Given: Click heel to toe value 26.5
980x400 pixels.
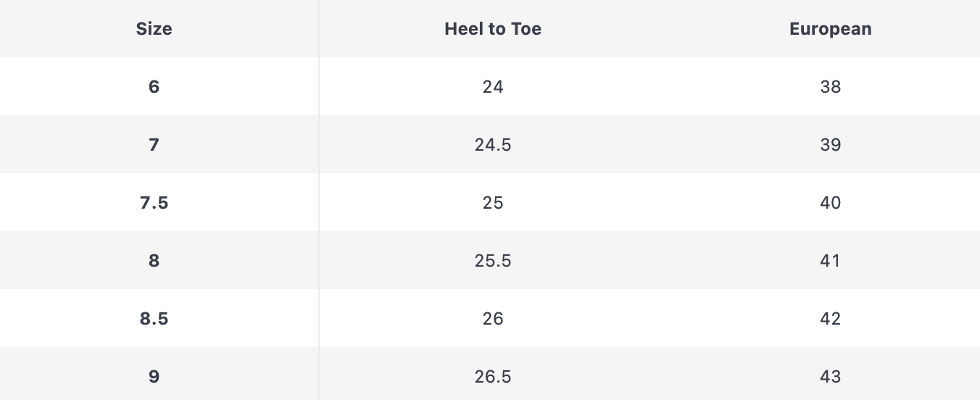Looking at the screenshot, I should 493,377.
